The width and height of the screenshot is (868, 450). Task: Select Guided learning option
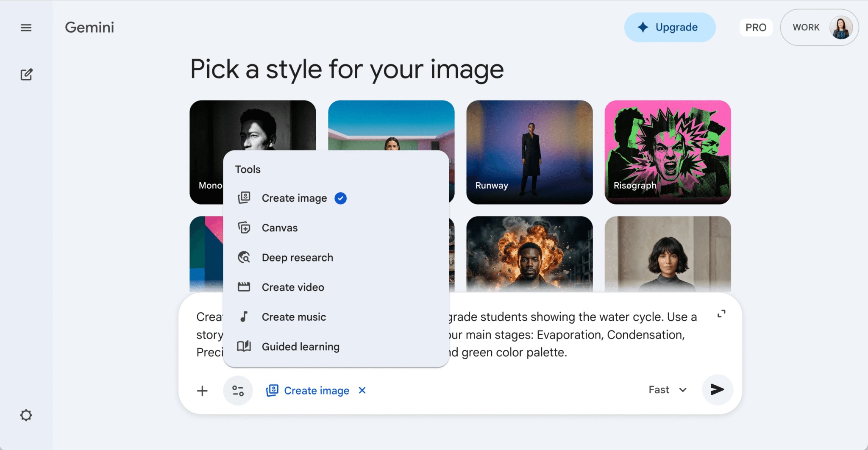300,347
